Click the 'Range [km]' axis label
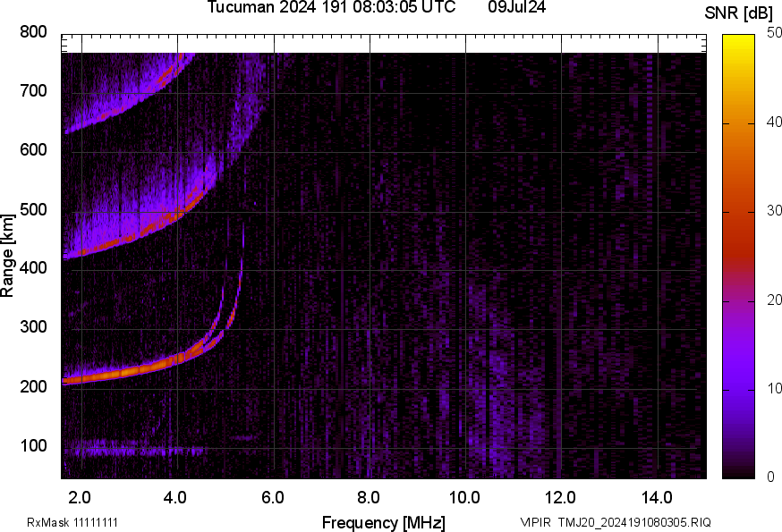 click(7, 256)
